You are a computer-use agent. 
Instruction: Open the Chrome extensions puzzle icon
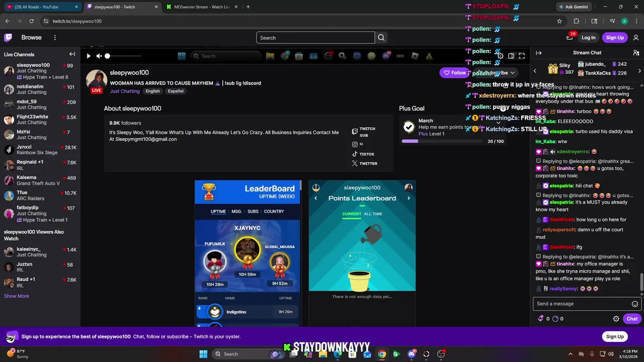577,21
